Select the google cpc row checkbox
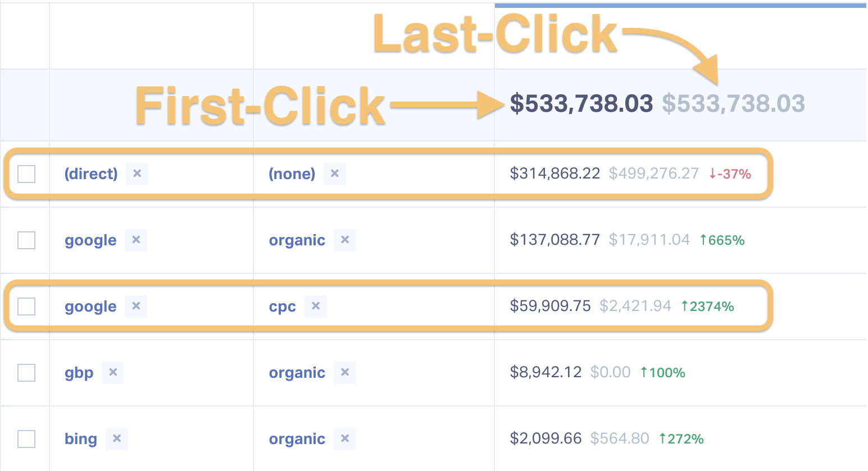Viewport: 868px width, 471px height. (26, 307)
